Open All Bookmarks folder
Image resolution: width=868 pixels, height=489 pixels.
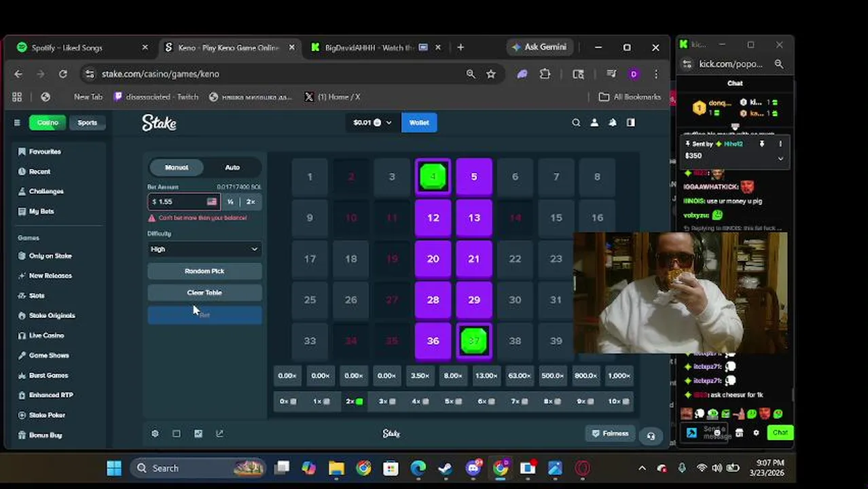(630, 97)
